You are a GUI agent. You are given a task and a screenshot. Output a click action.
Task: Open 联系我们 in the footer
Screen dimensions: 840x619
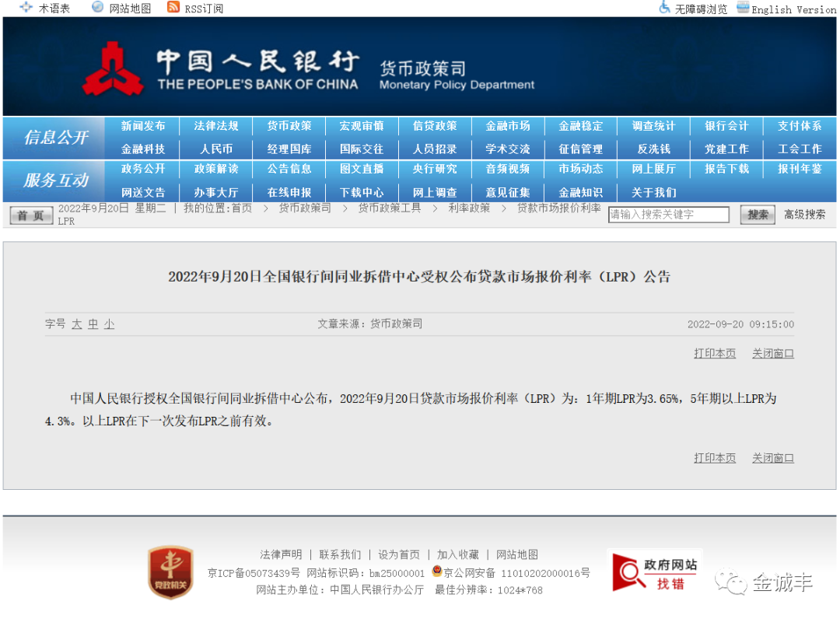tap(340, 554)
